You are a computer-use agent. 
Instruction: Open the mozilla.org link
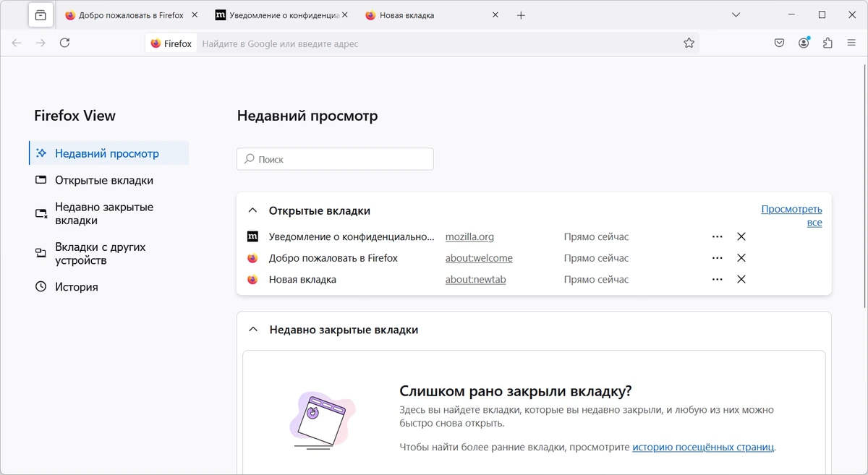coord(469,236)
